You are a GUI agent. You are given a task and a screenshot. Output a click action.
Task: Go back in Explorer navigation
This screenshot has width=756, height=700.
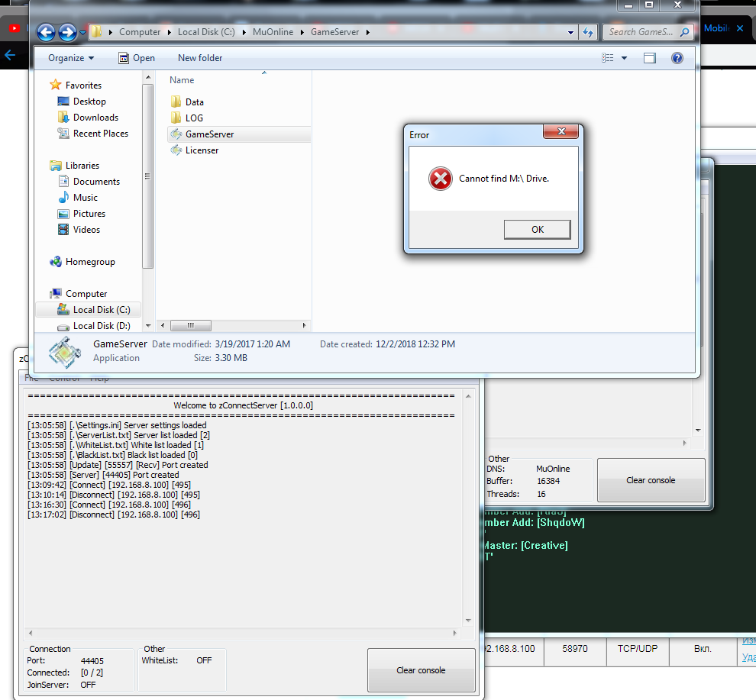47,32
